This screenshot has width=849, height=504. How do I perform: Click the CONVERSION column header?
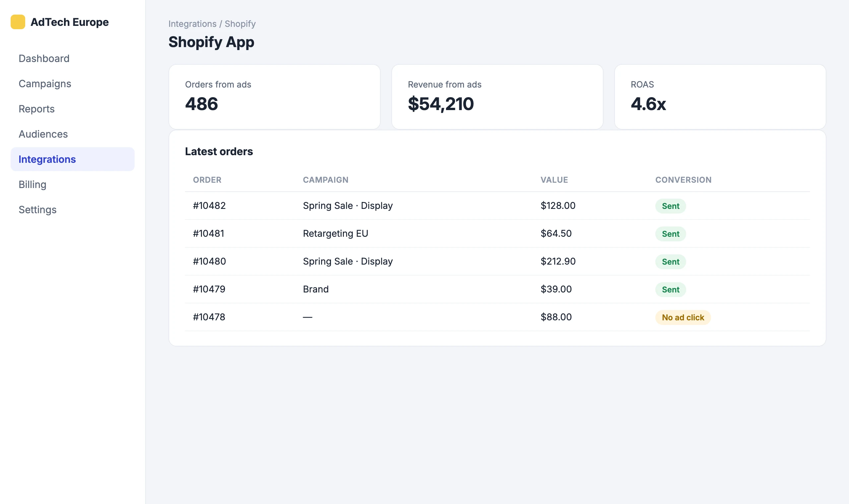pyautogui.click(x=683, y=180)
